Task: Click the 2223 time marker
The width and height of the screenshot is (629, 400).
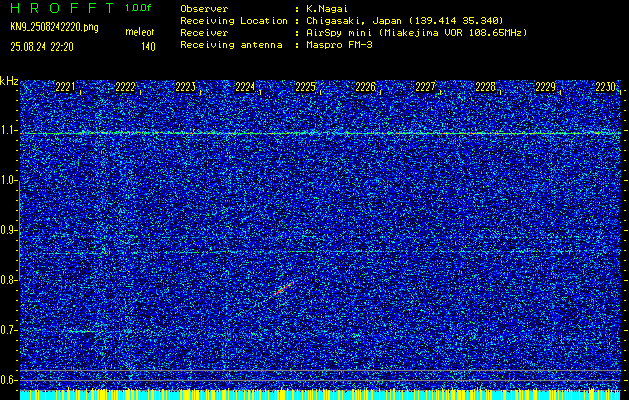Action: point(185,87)
